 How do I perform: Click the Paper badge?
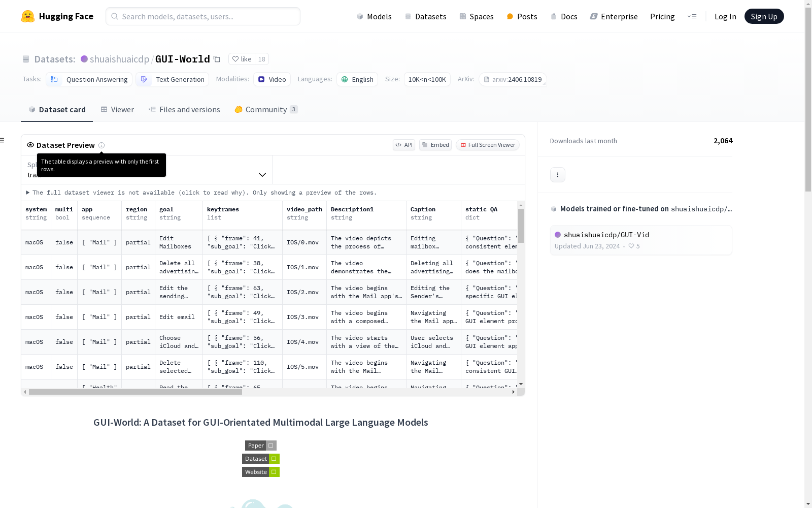[261, 446]
